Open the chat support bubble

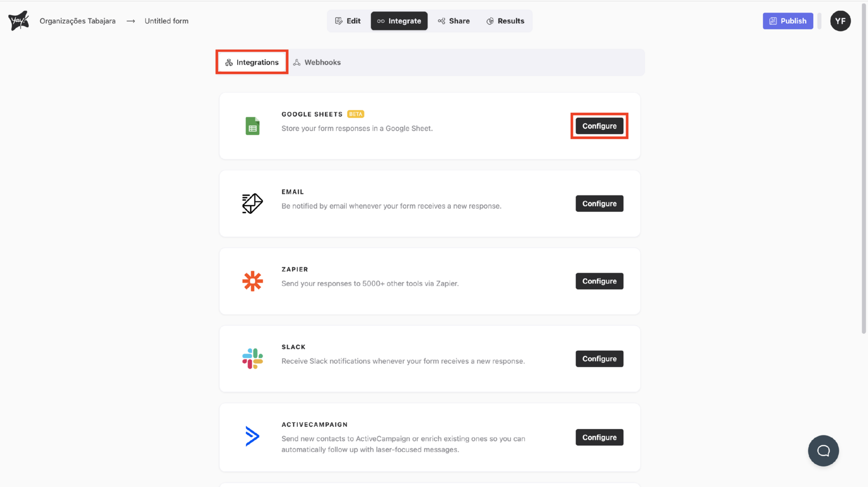click(x=823, y=451)
